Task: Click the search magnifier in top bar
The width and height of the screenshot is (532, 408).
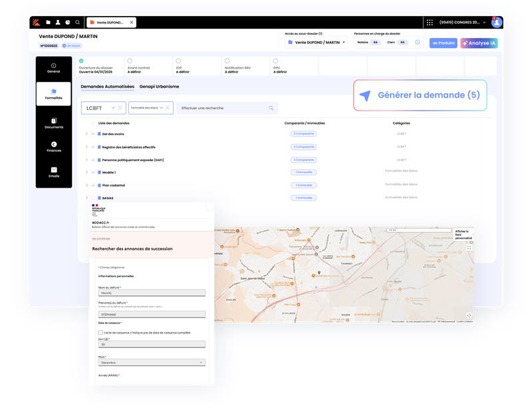Action: [77, 23]
